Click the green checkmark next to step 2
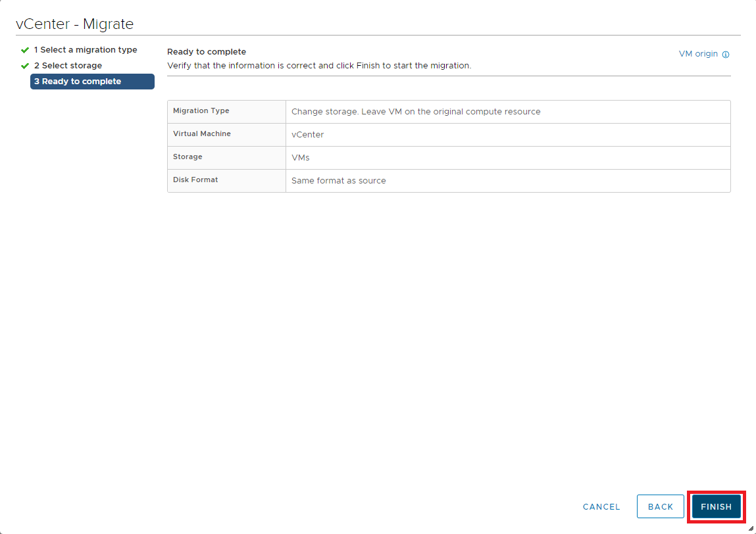 (x=25, y=66)
